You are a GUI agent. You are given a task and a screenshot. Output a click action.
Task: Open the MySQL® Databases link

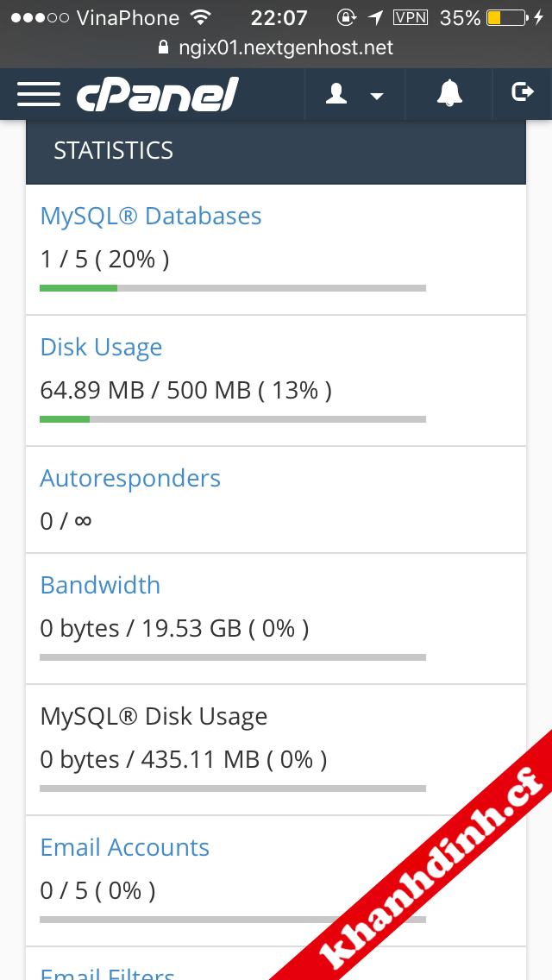click(151, 216)
